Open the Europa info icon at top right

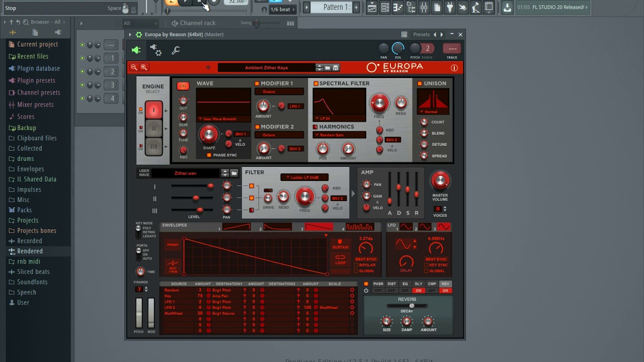[x=454, y=68]
